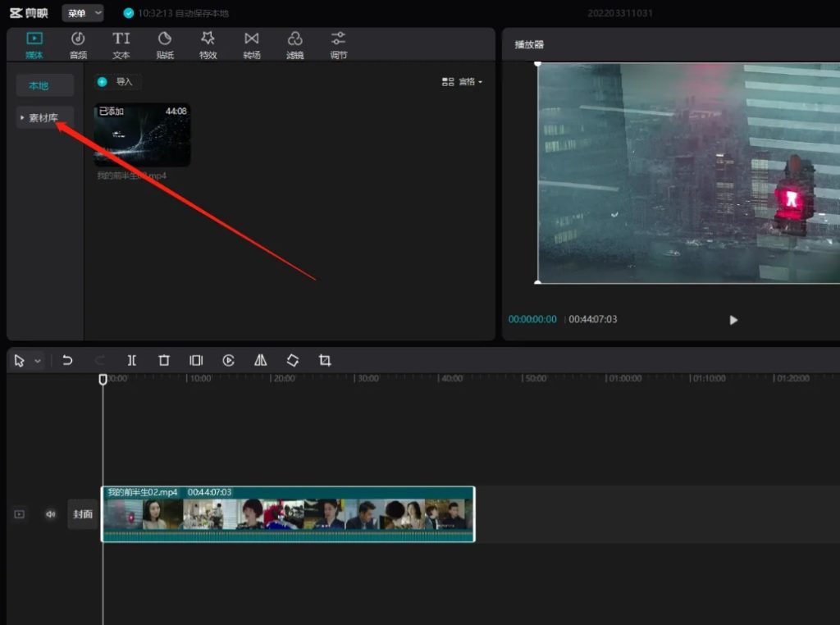The width and height of the screenshot is (840, 625).
Task: Rotate the selected clip
Action: [x=293, y=360]
